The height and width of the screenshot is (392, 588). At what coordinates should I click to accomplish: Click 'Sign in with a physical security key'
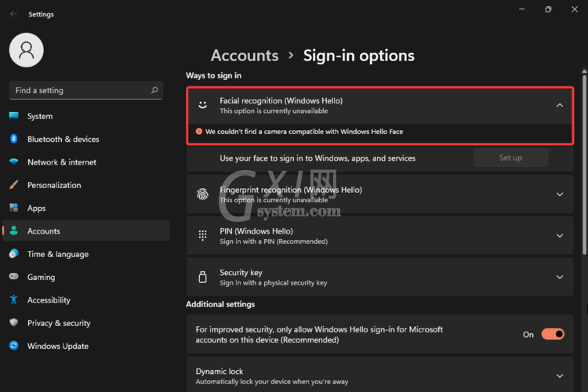[274, 283]
